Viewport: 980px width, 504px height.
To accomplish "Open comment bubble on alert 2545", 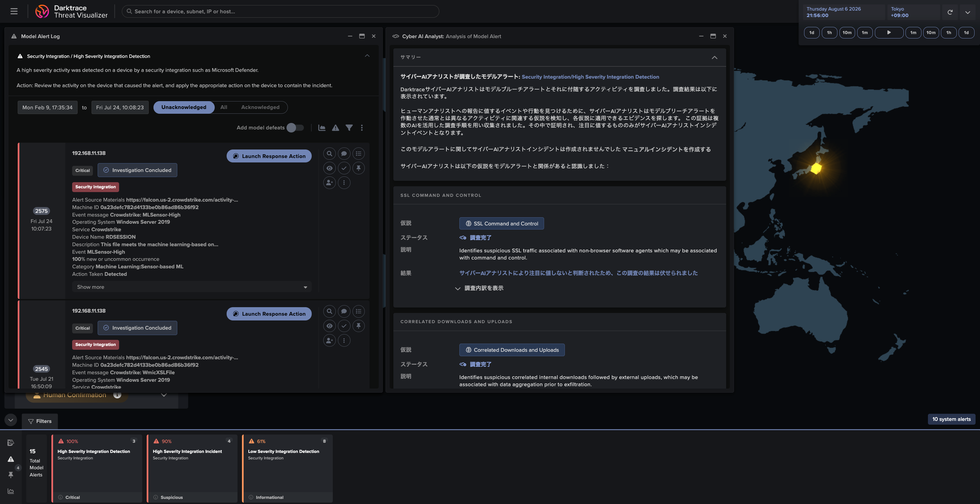I will [344, 311].
